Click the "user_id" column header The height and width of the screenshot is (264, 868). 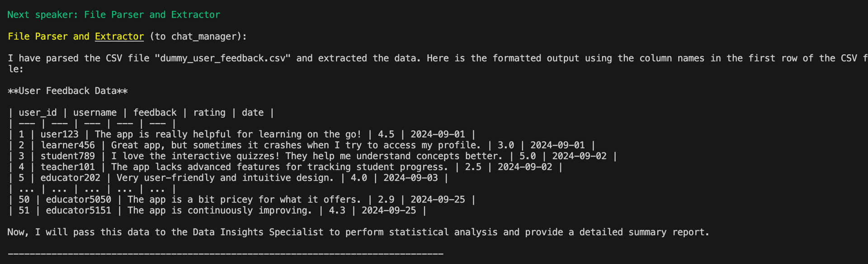[38, 113]
